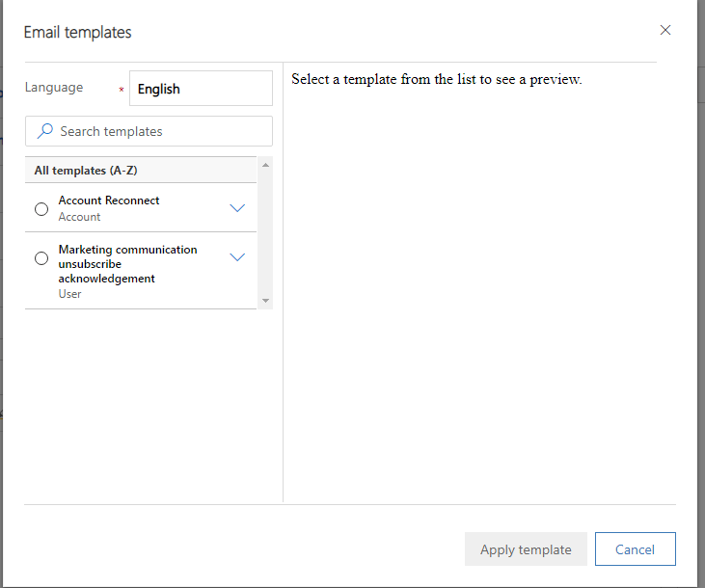This screenshot has height=588, width=705.
Task: Click the Account entity subtitle
Action: (x=79, y=217)
